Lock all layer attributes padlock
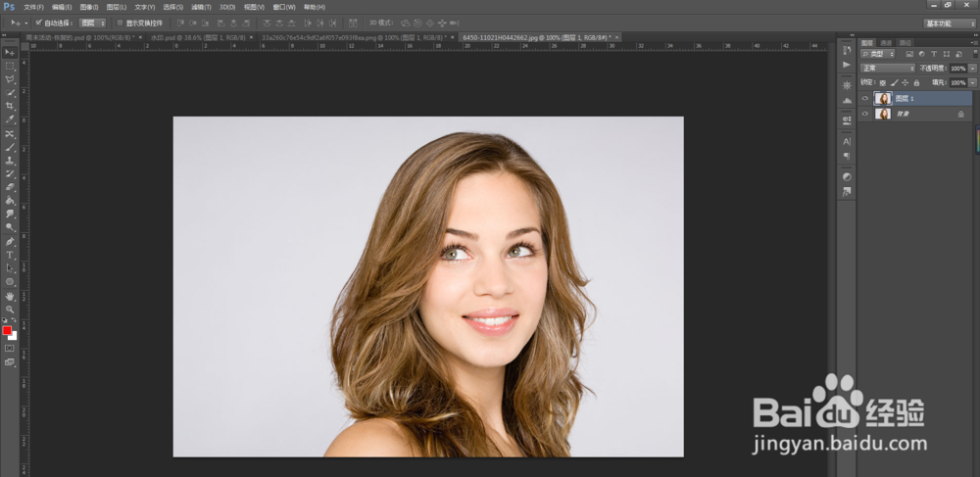Viewport: 980px width, 477px height. pos(917,82)
